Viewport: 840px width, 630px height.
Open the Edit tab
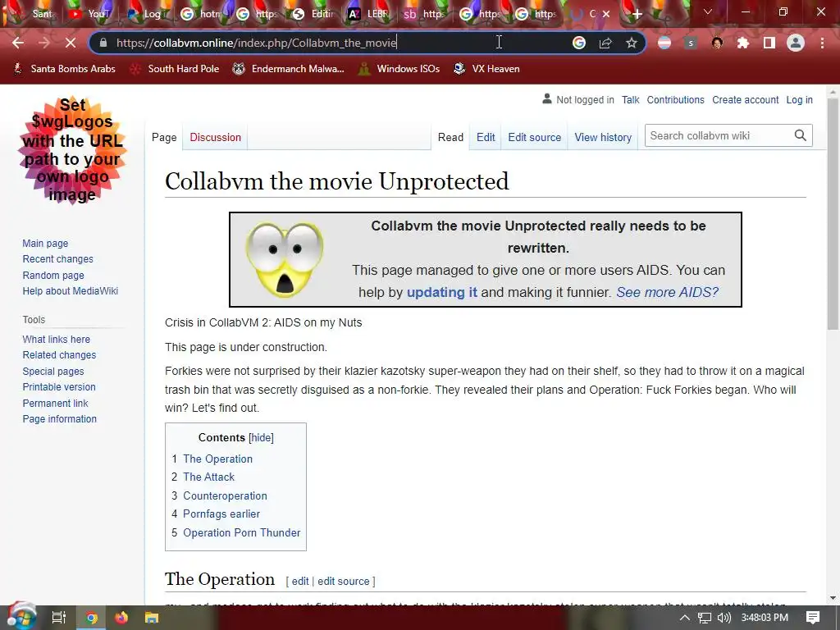click(486, 137)
